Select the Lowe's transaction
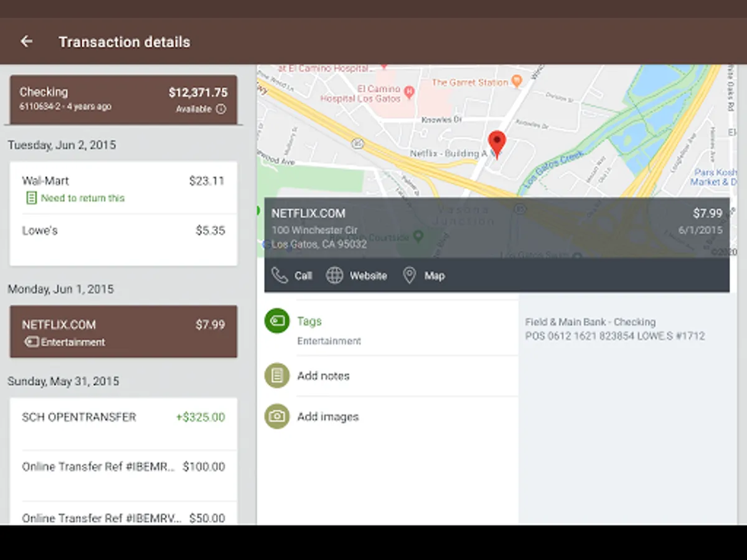Image resolution: width=747 pixels, height=560 pixels. (123, 240)
